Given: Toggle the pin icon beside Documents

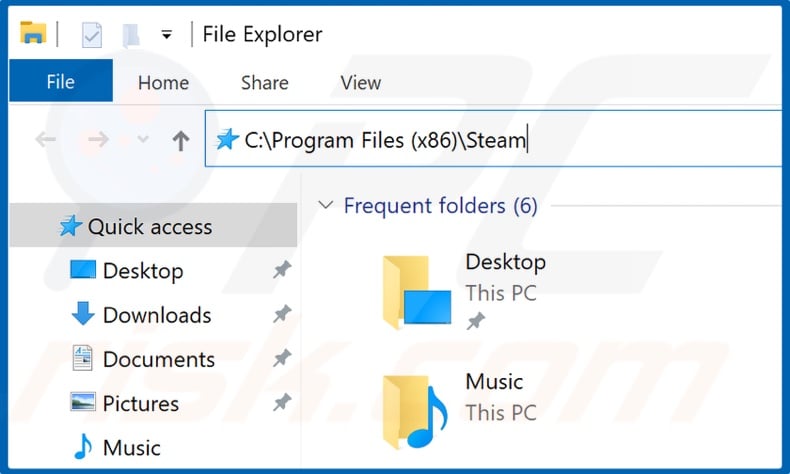Looking at the screenshot, I should coord(282,358).
